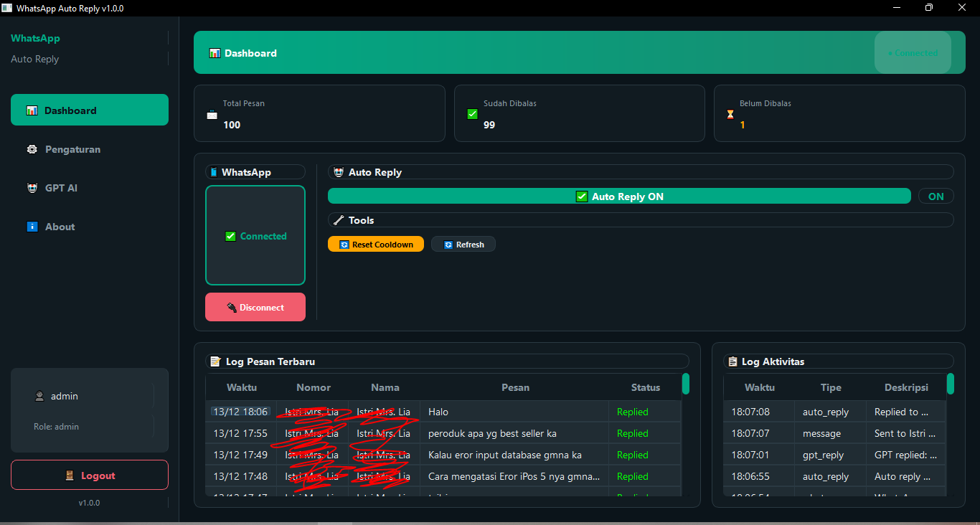The image size is (980, 525).
Task: Click the Sudah Dibalas value "99"
Action: click(x=489, y=125)
